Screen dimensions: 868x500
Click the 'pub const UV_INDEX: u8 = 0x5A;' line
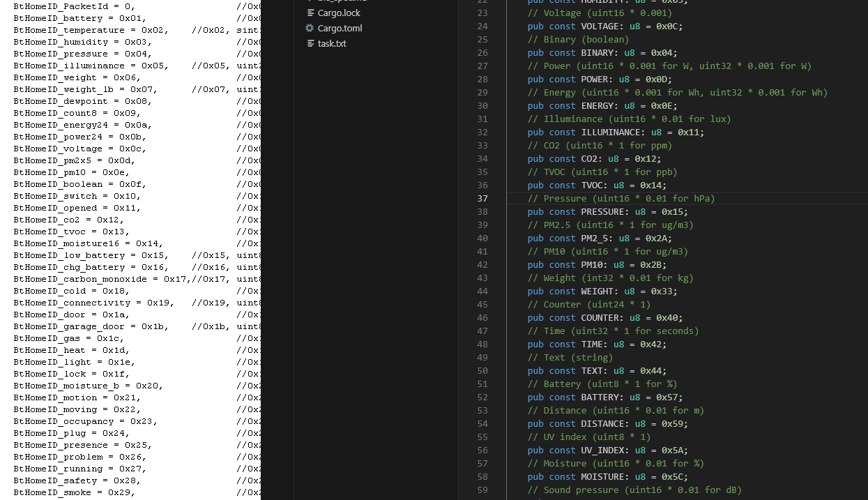(608, 450)
